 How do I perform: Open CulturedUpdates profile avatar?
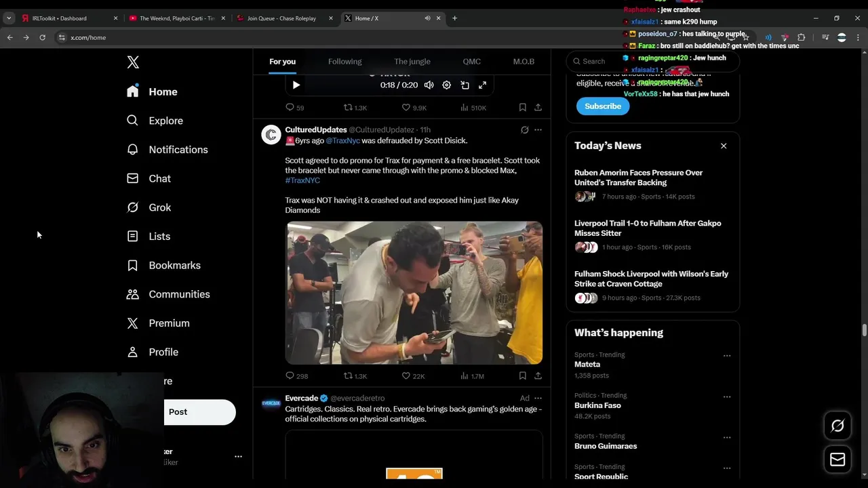click(271, 135)
